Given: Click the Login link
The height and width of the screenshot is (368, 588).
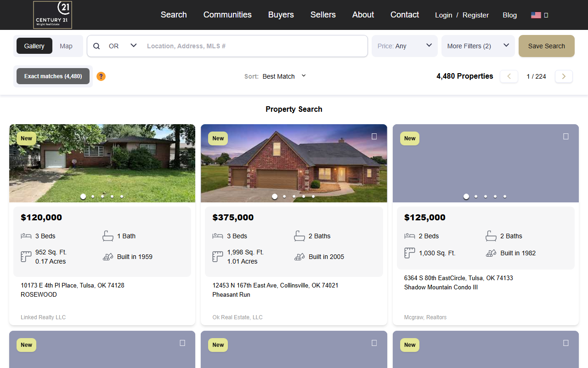Looking at the screenshot, I should pyautogui.click(x=444, y=15).
